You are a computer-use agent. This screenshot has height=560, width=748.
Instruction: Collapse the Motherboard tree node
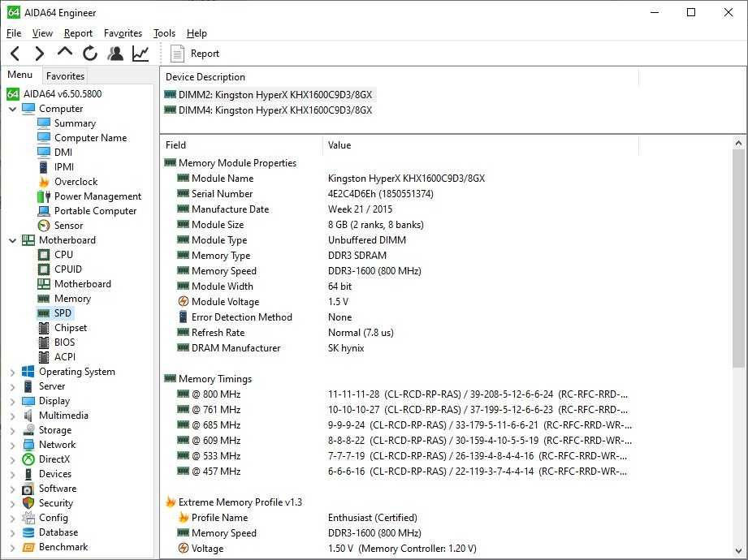(x=13, y=241)
